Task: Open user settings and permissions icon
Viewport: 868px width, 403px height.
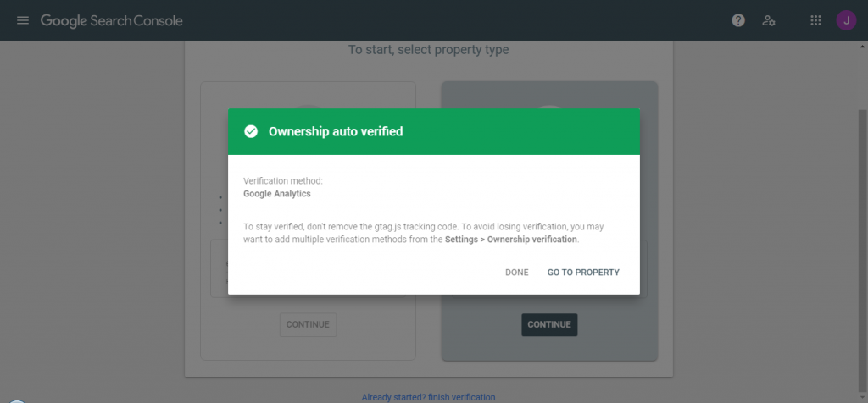Action: [768, 21]
